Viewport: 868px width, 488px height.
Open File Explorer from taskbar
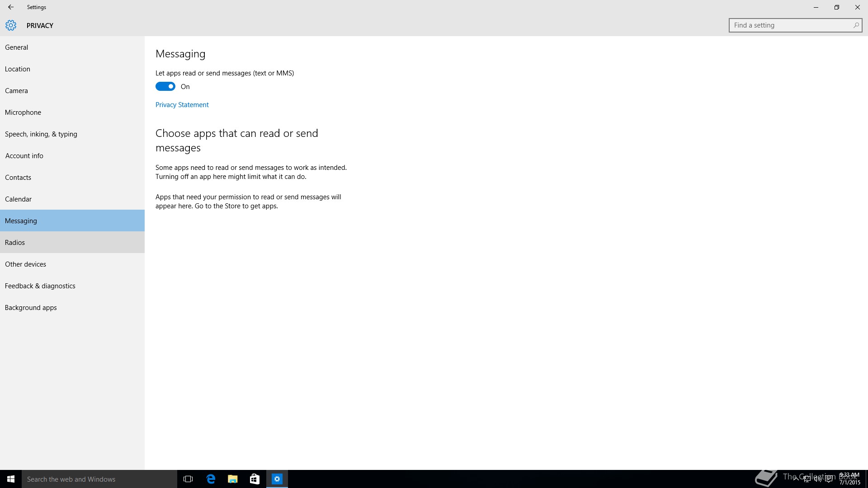pyautogui.click(x=233, y=479)
